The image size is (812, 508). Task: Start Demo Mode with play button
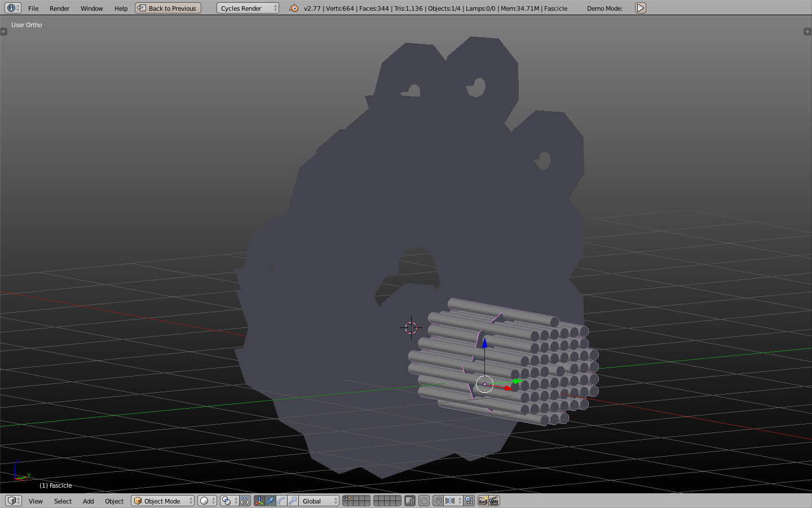point(641,8)
